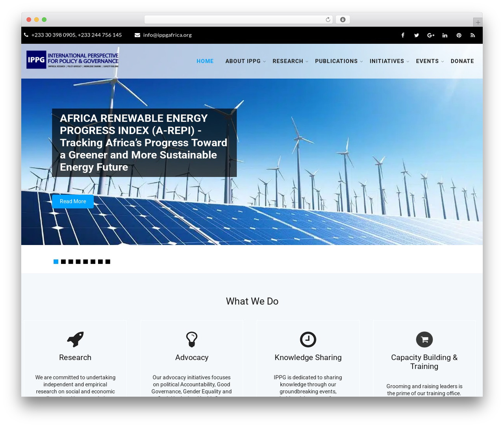
Task: Click the Advocacy lightbulb icon
Action: [192, 339]
